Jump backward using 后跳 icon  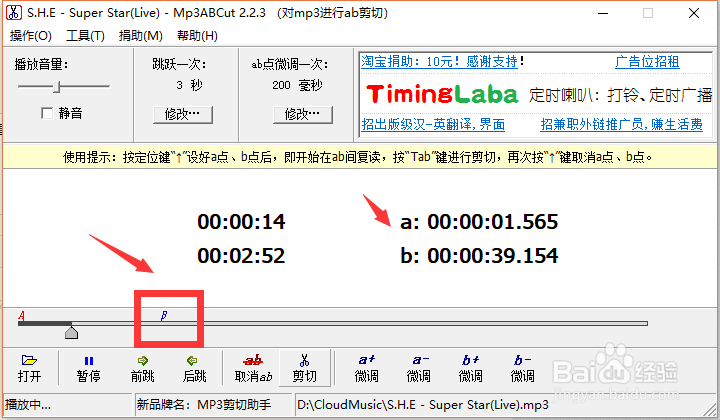point(194,368)
